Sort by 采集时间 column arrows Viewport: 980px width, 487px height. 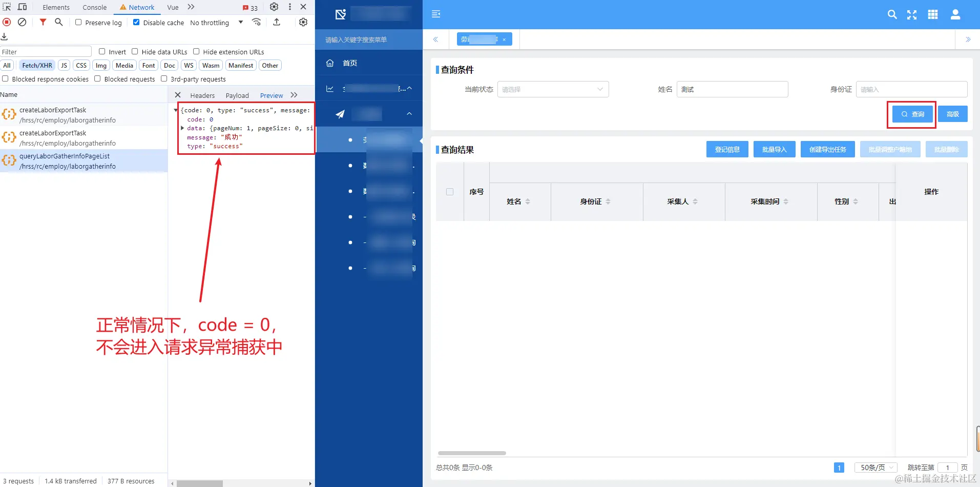786,201
